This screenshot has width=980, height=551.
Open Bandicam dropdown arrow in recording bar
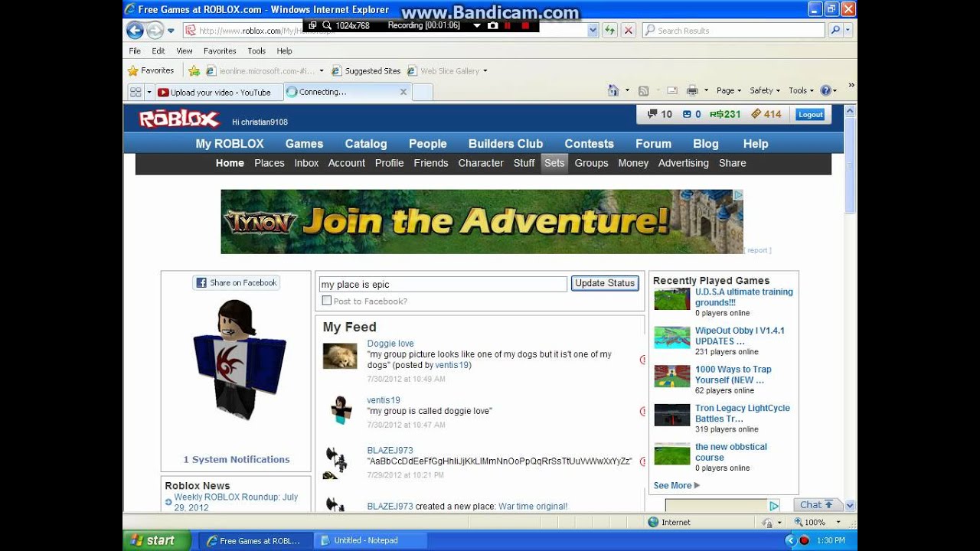476,25
